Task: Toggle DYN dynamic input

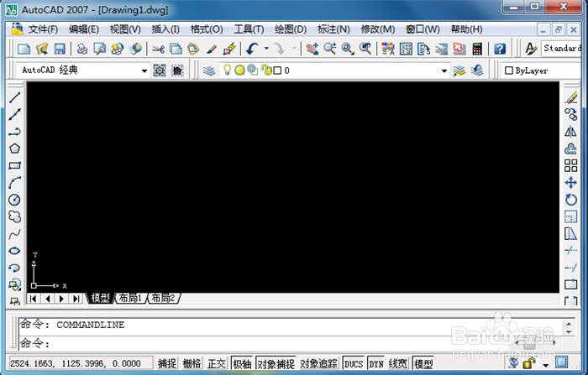Action: tap(376, 363)
